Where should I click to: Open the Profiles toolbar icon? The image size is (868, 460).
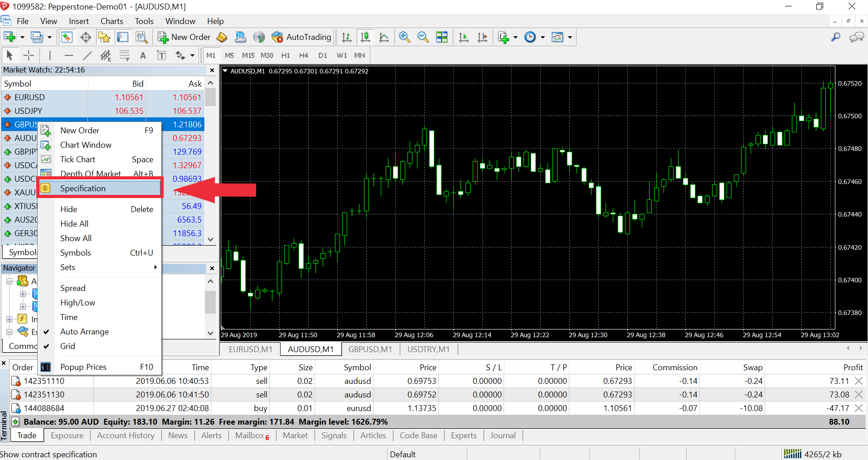click(37, 37)
